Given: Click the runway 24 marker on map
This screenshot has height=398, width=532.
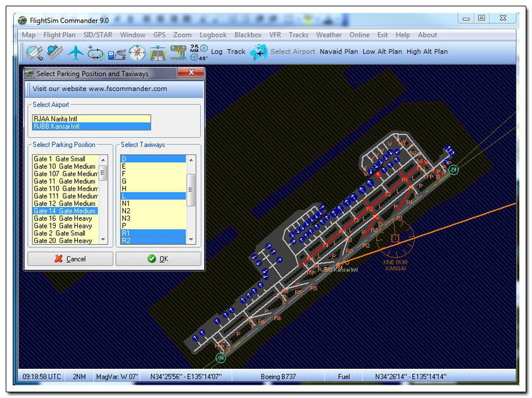Looking at the screenshot, I should tap(453, 170).
